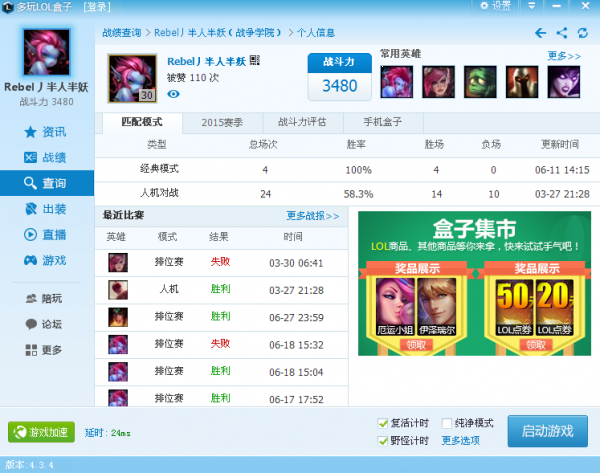Share this profile using share icon
This screenshot has width=600, height=473.
562,33
